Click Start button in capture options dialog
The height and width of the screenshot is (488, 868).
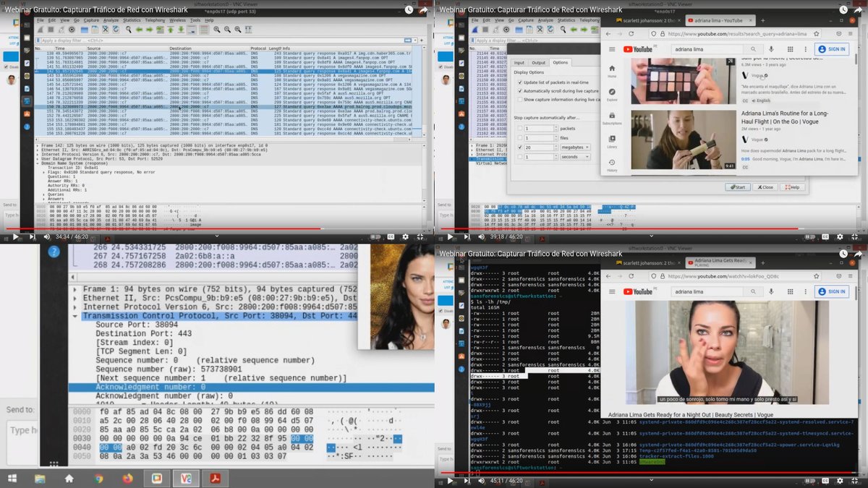coord(737,187)
